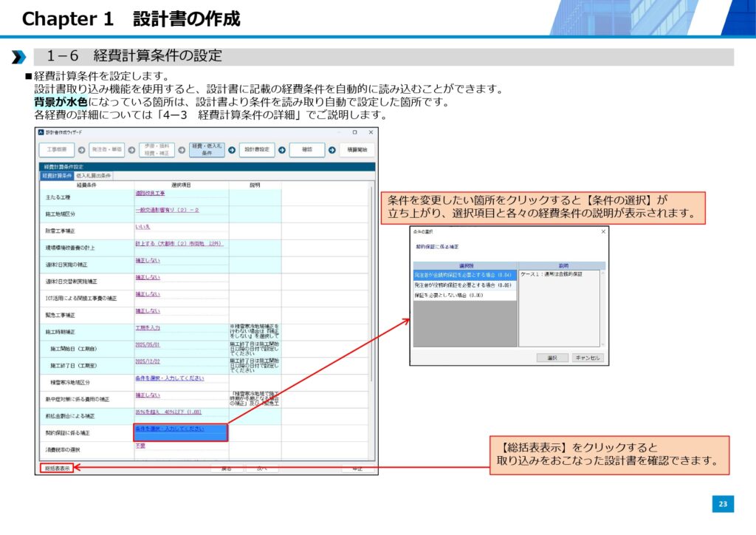Switch to the 低入札算出条件 tab
Viewport: 756px width, 535px height.
point(93,176)
